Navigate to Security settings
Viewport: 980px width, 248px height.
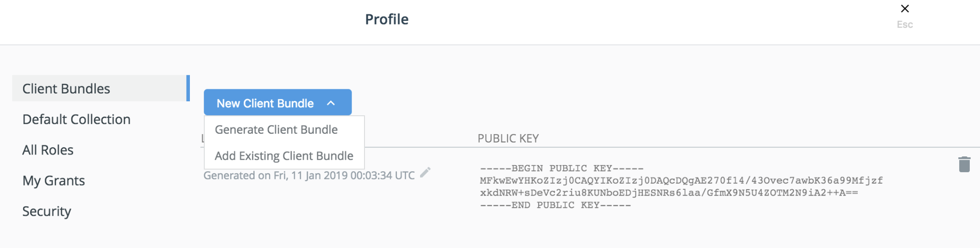[x=47, y=211]
